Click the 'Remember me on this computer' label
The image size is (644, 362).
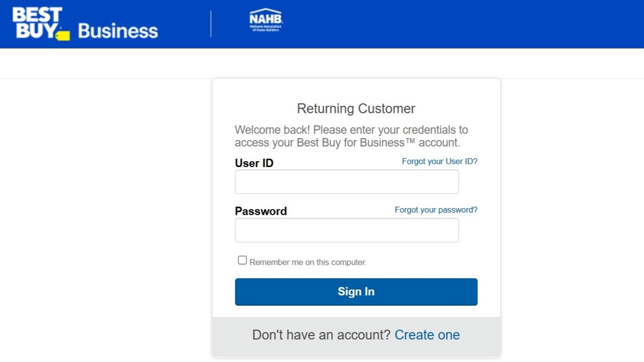coord(308,262)
